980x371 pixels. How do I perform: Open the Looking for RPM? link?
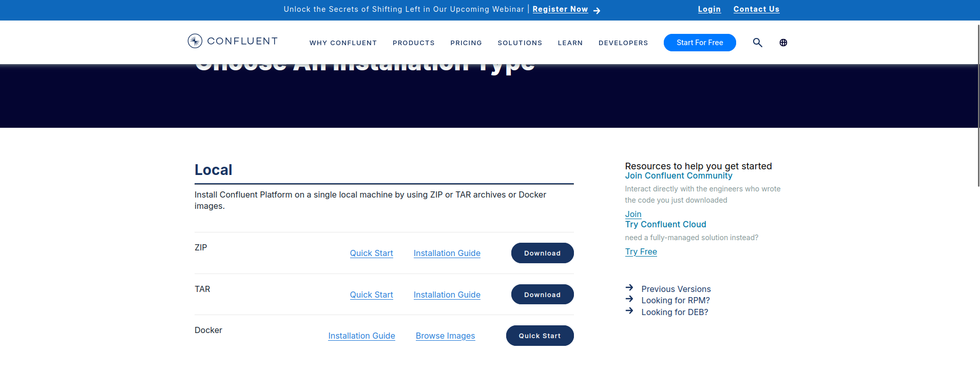pos(675,301)
